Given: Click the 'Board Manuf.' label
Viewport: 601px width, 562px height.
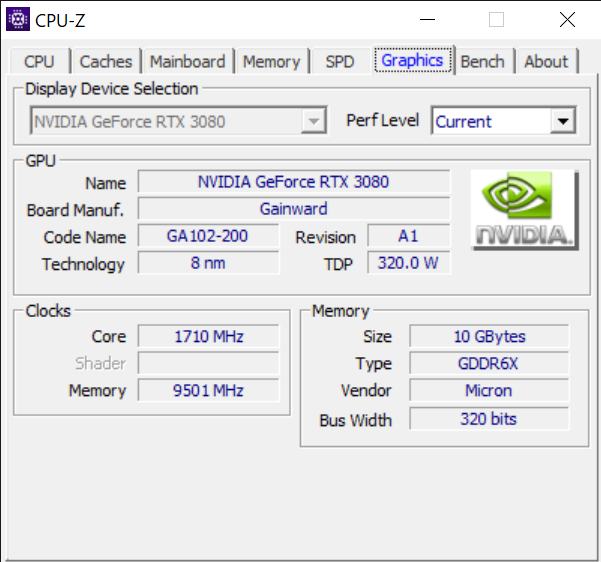Looking at the screenshot, I should tap(75, 210).
